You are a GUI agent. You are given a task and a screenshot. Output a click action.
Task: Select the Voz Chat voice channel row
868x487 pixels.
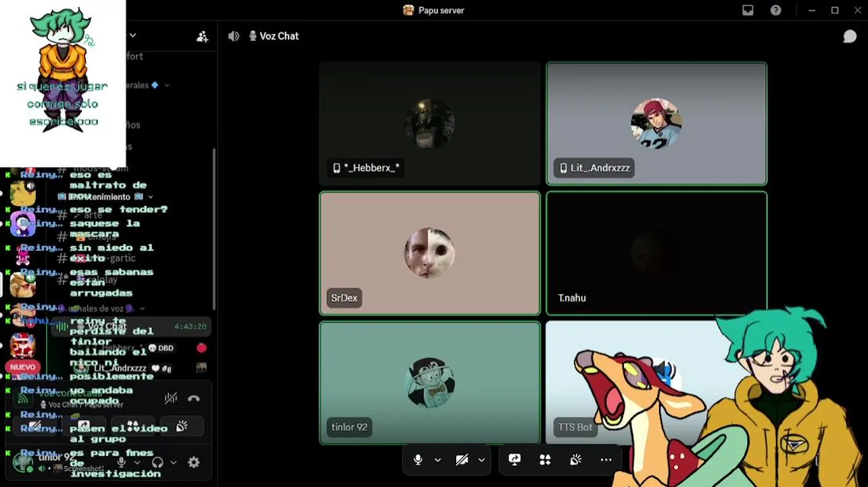click(x=130, y=327)
